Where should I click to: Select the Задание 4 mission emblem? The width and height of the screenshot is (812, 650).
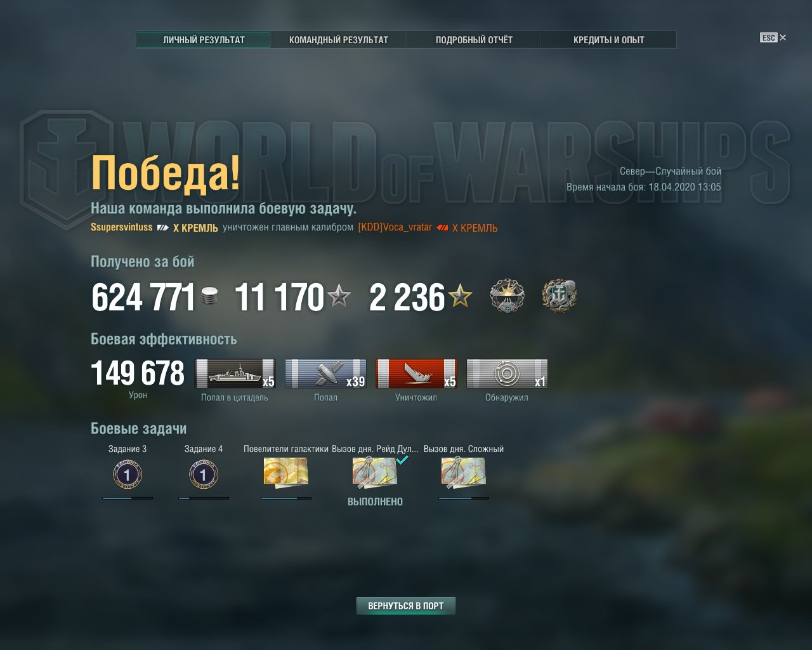point(204,475)
